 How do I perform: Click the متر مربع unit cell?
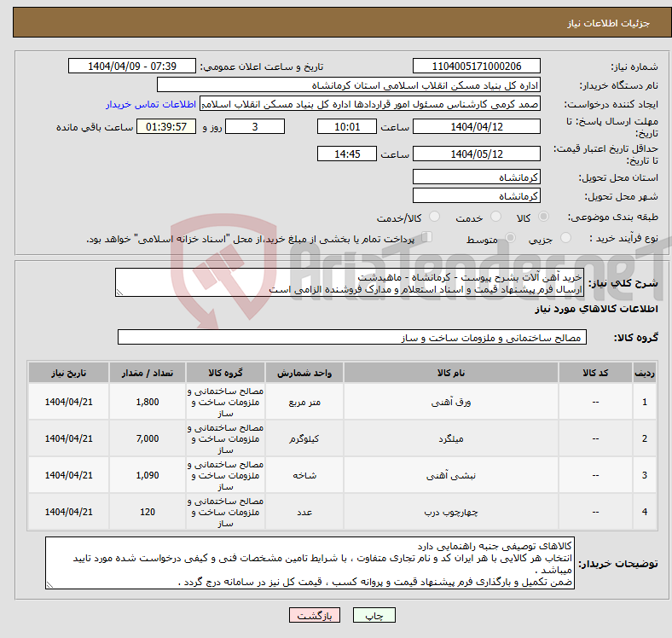pyautogui.click(x=304, y=402)
